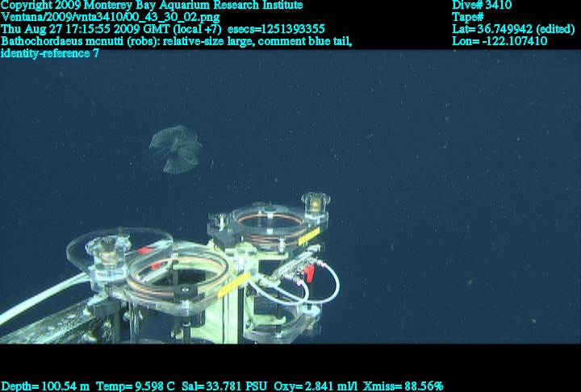This screenshot has height=392, width=581.
Task: Click the Sal= 33.781 PSU reading
Action: tap(224, 386)
